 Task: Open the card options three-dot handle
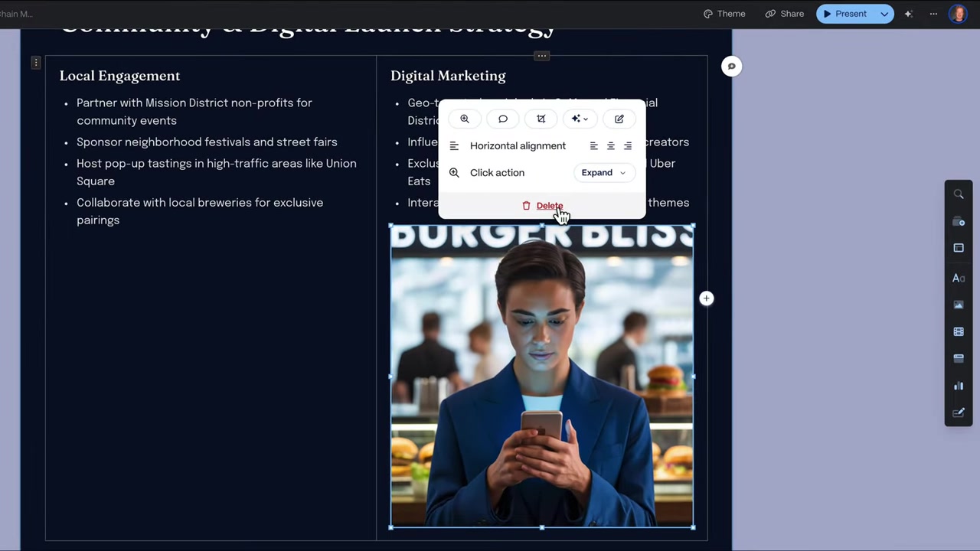[x=35, y=63]
